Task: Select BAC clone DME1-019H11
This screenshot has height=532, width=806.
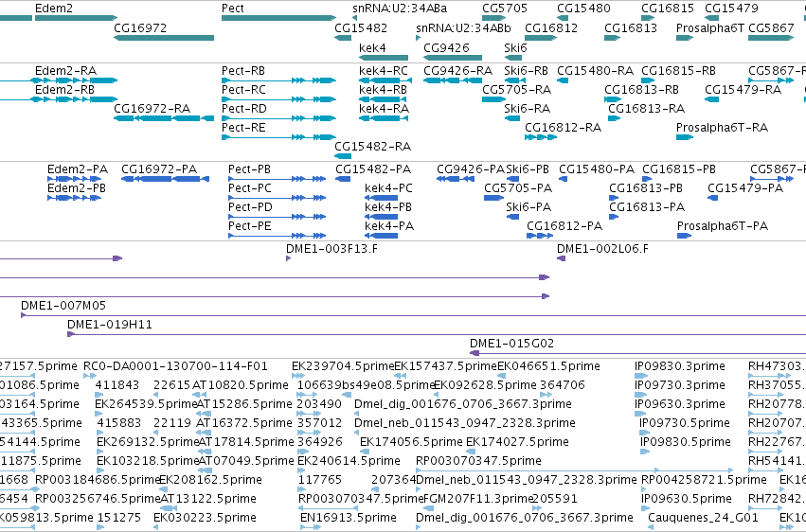Action: pyautogui.click(x=437, y=334)
